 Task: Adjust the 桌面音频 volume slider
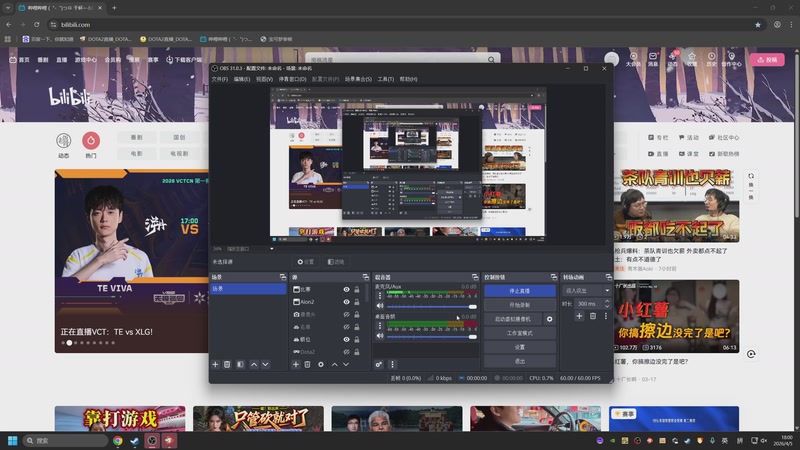coord(432,337)
